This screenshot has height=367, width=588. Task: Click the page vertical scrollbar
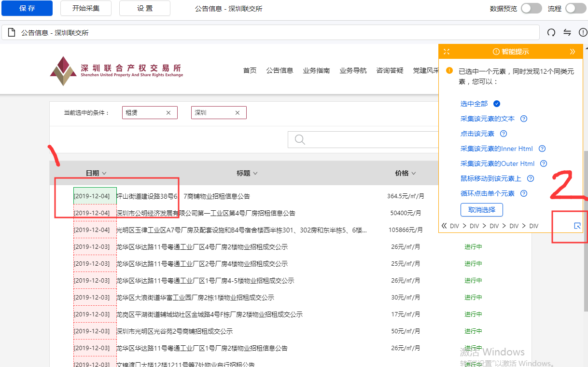[x=586, y=231]
